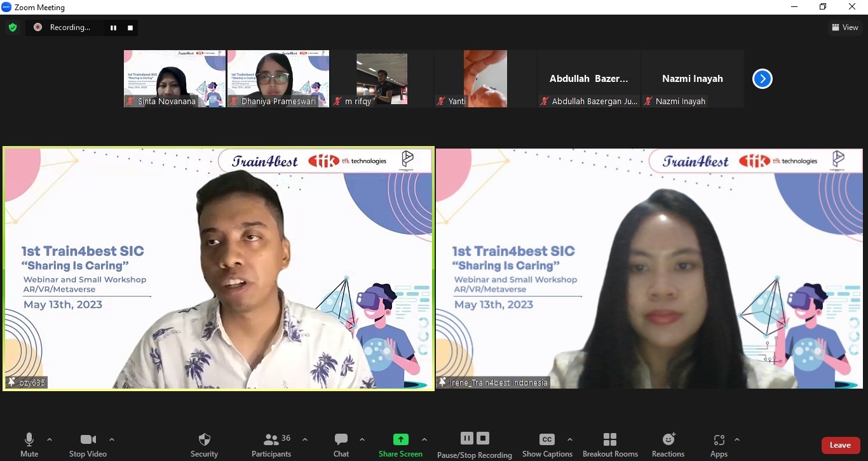Expand the Share Screen options arrow
Screen dimensions: 868x461
pos(424,439)
